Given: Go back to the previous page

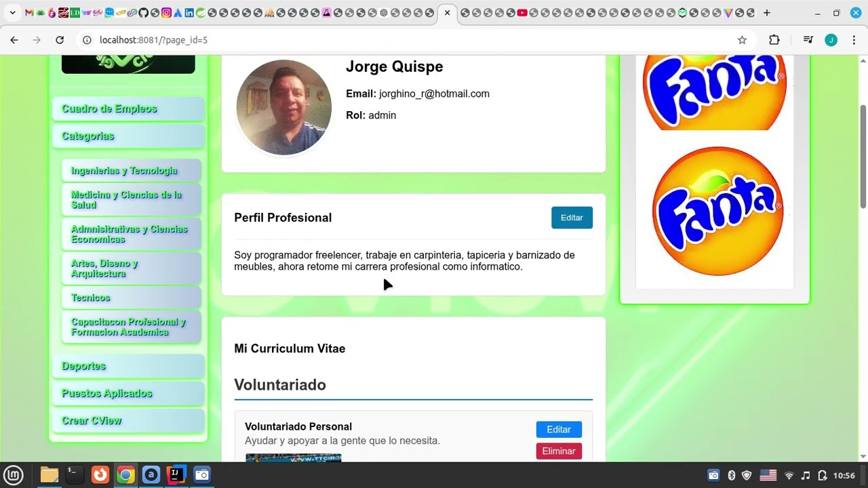Looking at the screenshot, I should tap(14, 40).
